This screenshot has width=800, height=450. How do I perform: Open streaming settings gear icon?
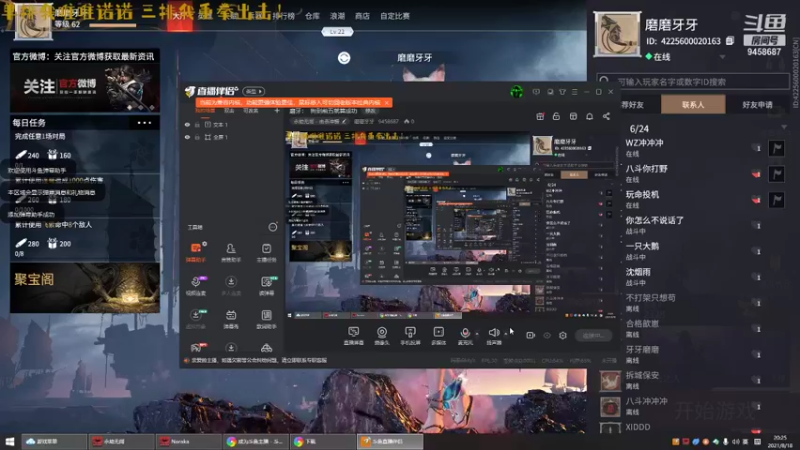point(563,335)
